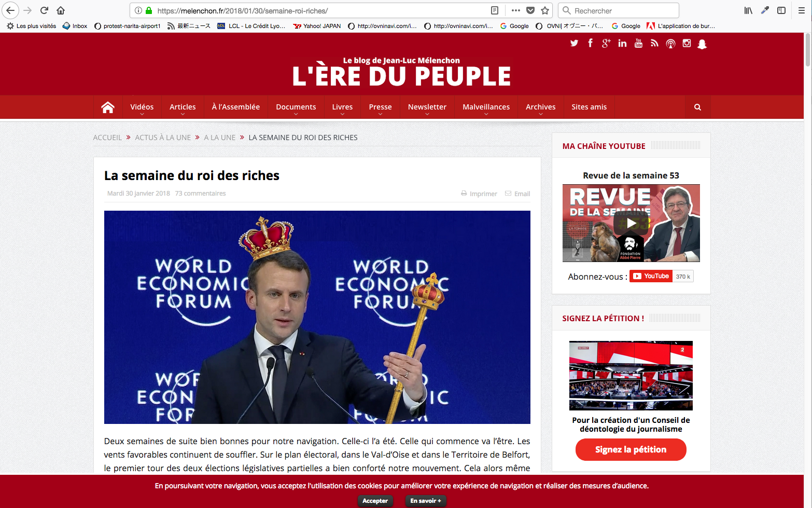812x508 pixels.
Task: Open page actions three-dot menu
Action: [515, 10]
